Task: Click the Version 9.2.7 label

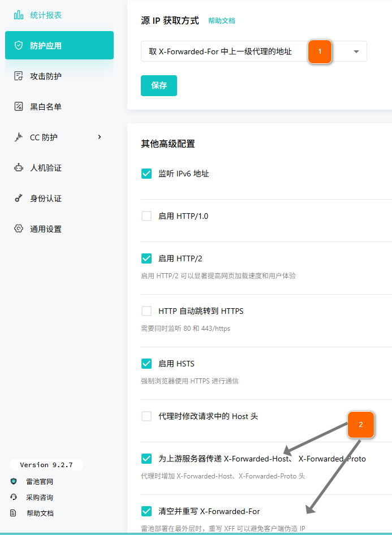Action: [x=46, y=465]
